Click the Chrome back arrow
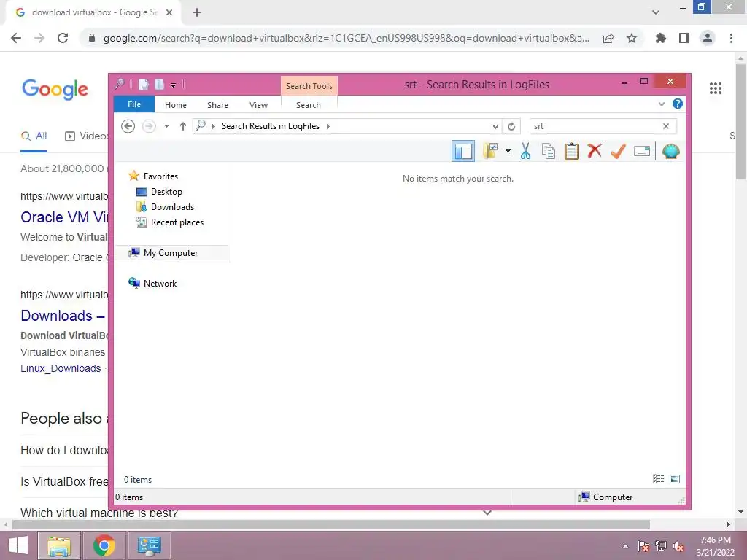The width and height of the screenshot is (747, 560). (x=16, y=38)
